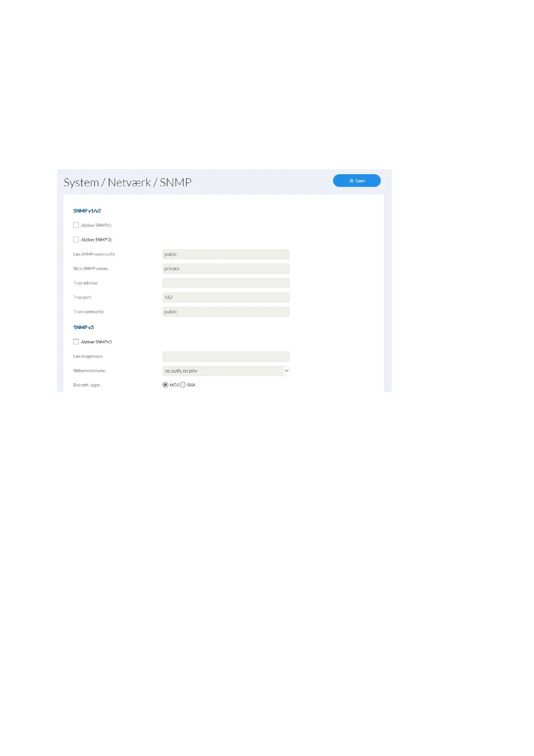Focus the Skriv SNMP-comm. field containing private
Screen dimensions: 534x756
226,268
